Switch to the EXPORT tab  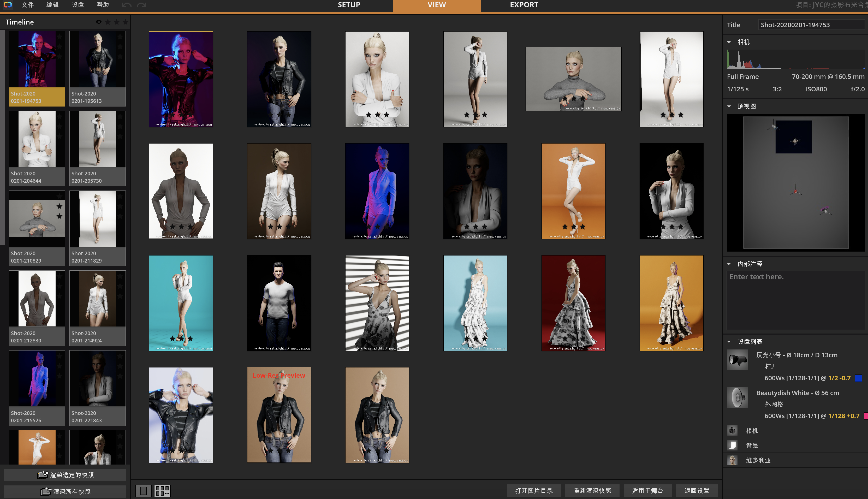(524, 5)
